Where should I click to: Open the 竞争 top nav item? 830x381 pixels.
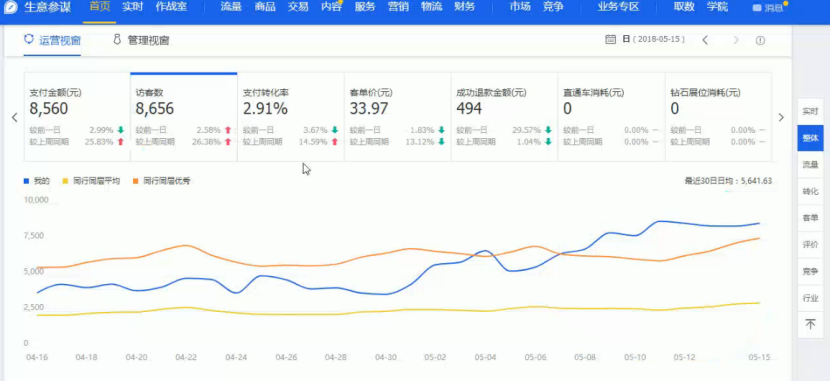pyautogui.click(x=553, y=7)
